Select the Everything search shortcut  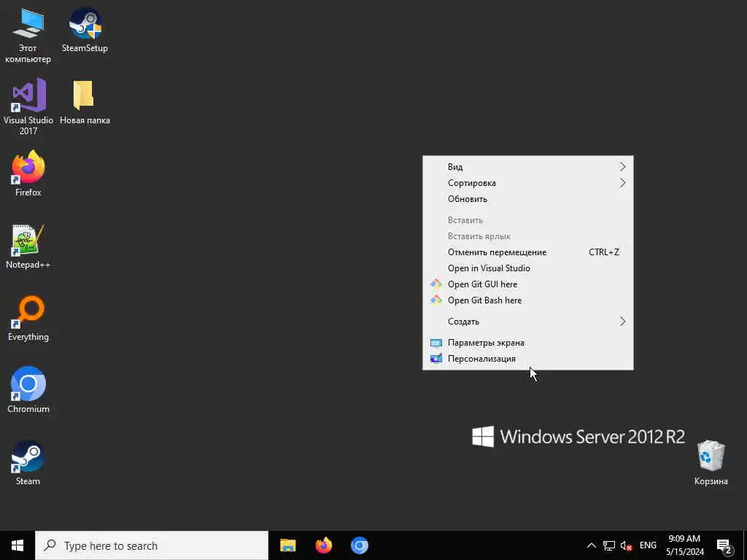[28, 319]
